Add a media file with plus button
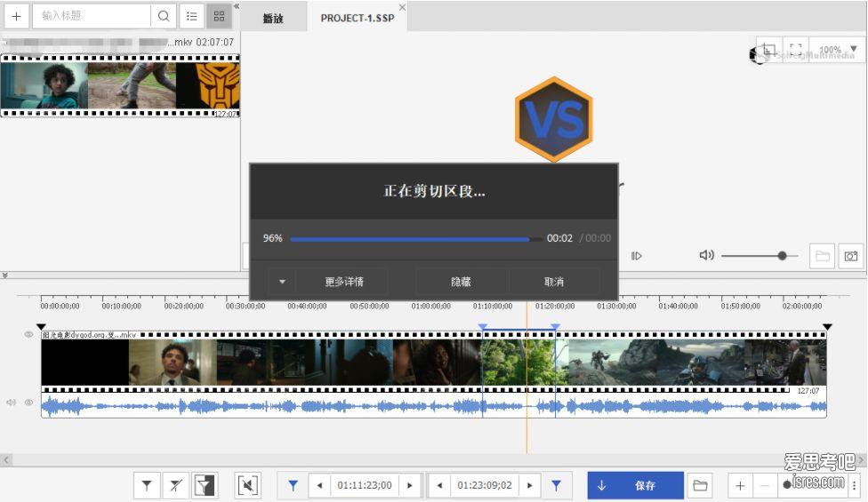 pos(17,16)
